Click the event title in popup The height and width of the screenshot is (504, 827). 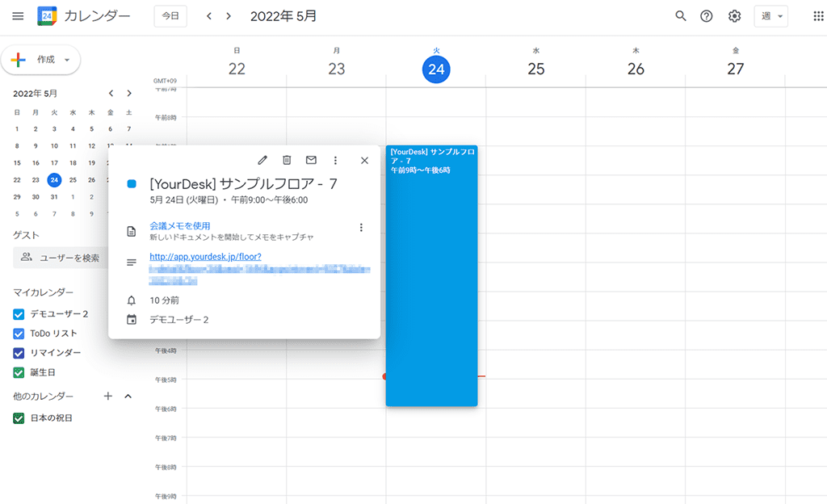(243, 183)
